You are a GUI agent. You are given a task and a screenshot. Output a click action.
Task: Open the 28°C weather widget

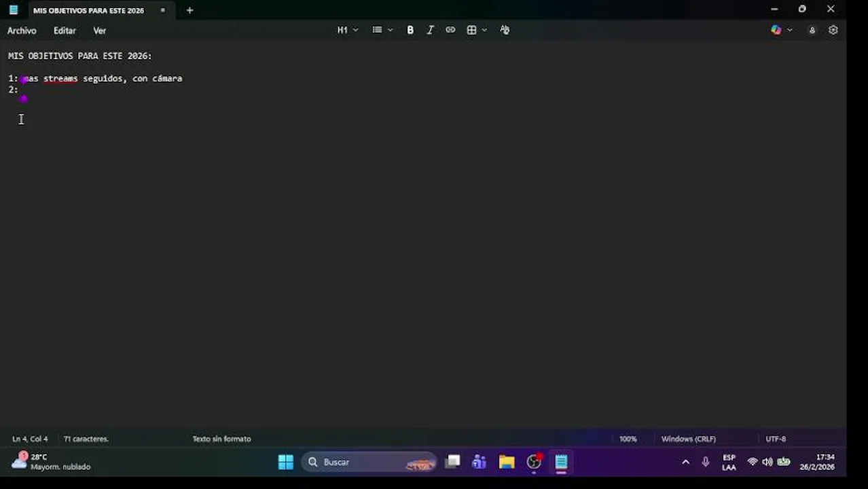(51, 463)
